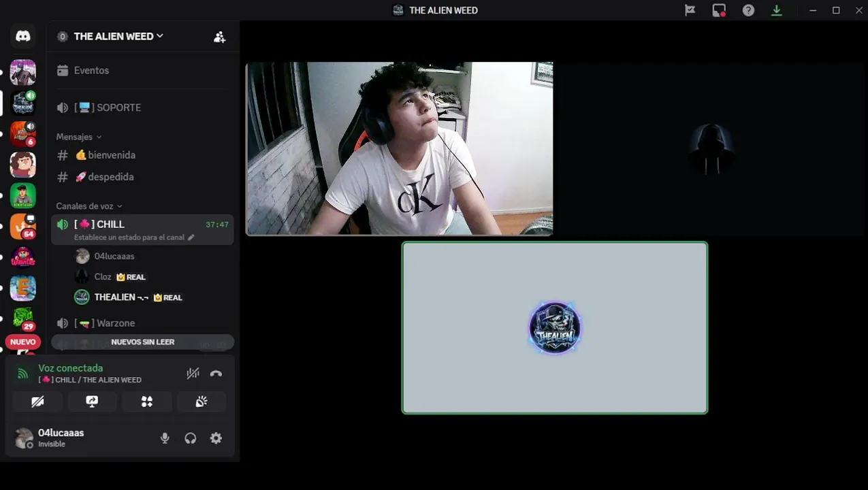868x490 pixels.
Task: Invite people using the add-member icon
Action: tap(219, 37)
